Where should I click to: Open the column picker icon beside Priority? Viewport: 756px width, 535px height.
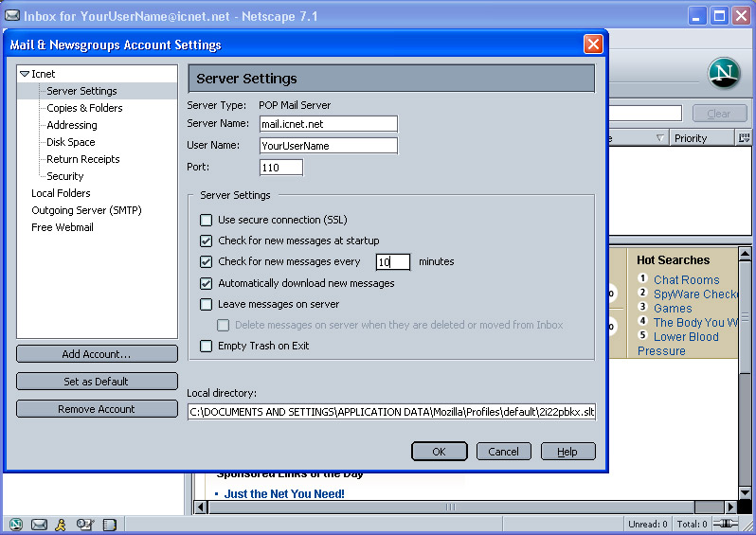point(744,138)
